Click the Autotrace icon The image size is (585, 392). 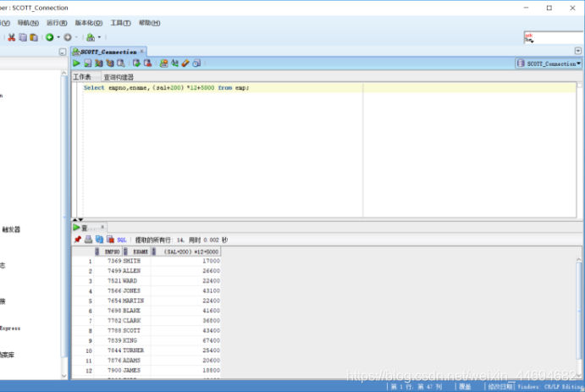tap(110, 63)
